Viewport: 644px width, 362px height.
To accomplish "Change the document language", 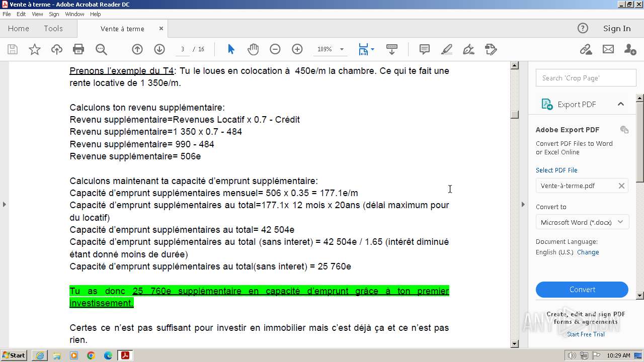I will (x=588, y=252).
